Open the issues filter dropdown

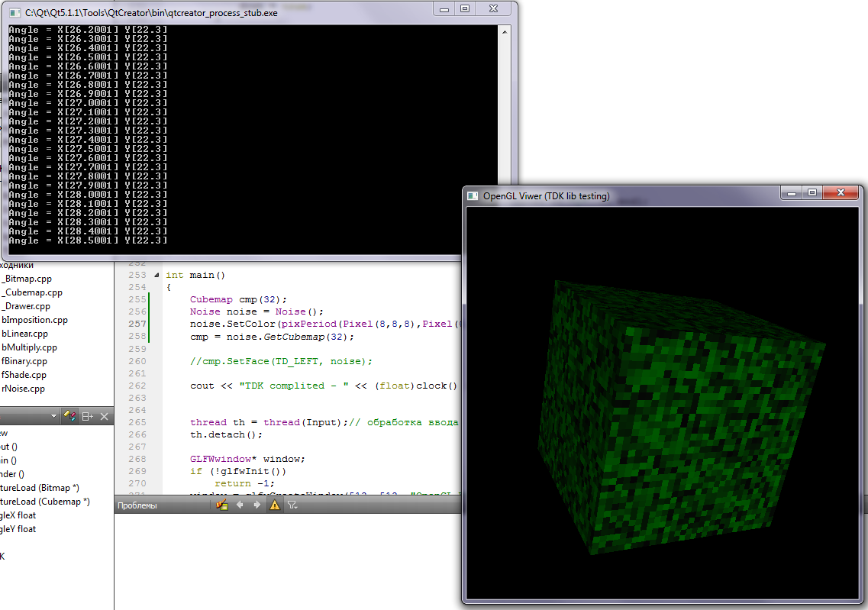(x=292, y=505)
